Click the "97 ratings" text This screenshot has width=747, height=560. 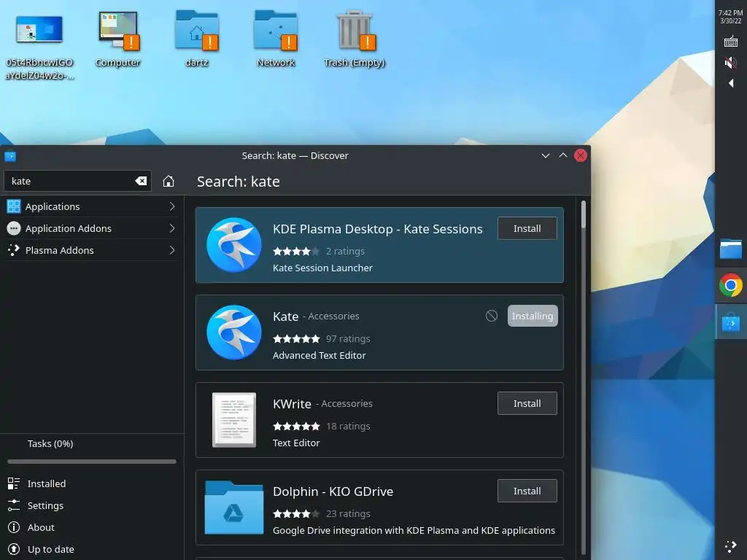point(348,338)
